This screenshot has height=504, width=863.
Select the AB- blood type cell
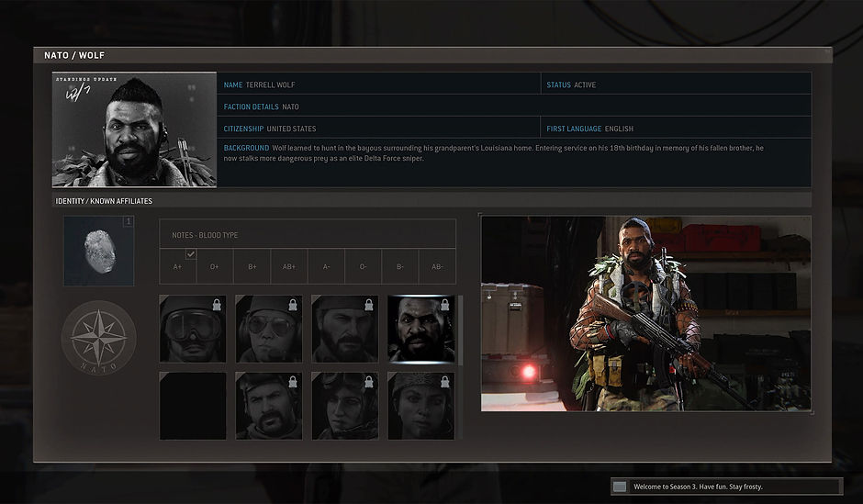point(437,266)
